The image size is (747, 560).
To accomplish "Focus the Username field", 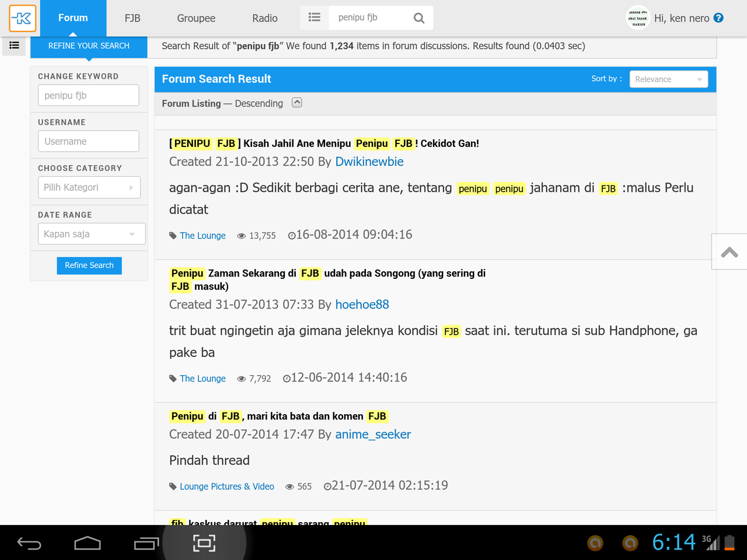I will [89, 141].
